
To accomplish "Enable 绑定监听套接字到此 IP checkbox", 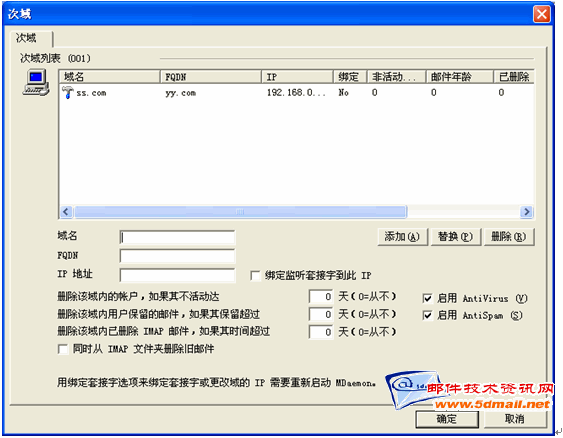I will point(255,276).
